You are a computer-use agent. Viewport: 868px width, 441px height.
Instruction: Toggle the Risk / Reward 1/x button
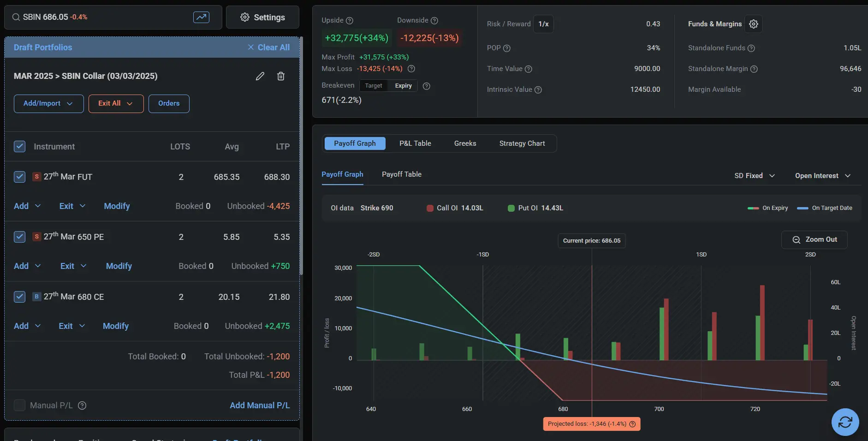click(543, 24)
